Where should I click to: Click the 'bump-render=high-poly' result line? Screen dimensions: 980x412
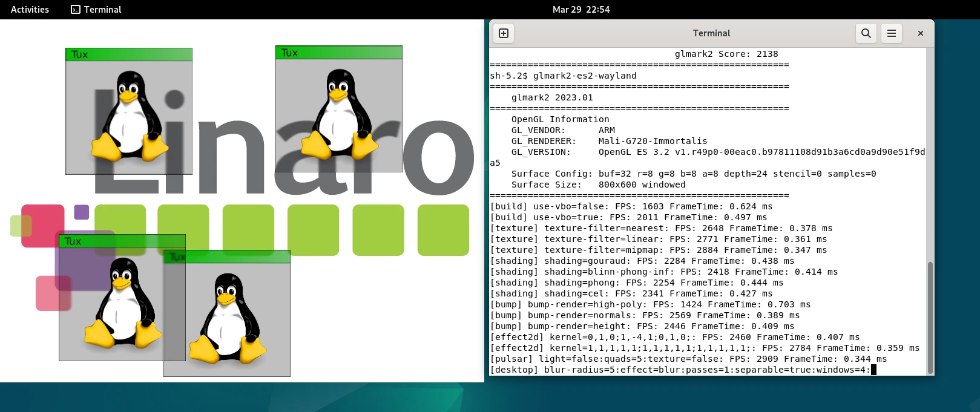(650, 304)
